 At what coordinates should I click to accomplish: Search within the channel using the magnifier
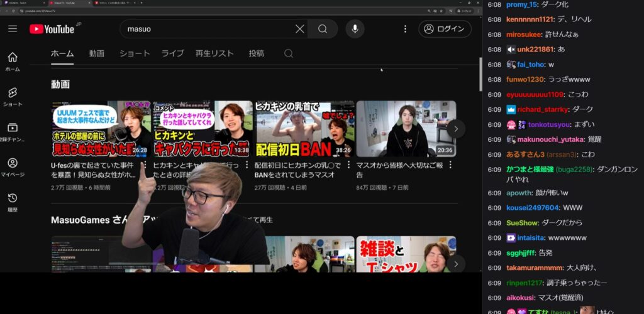point(289,53)
